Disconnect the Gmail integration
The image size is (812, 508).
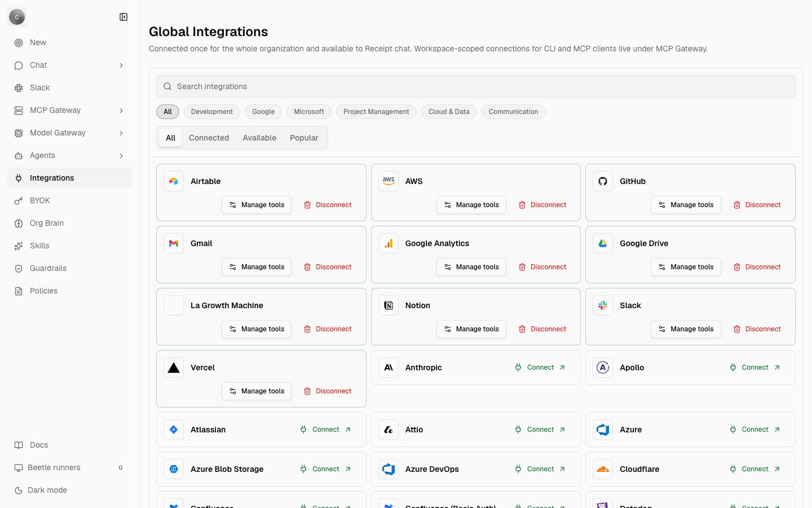coord(328,267)
